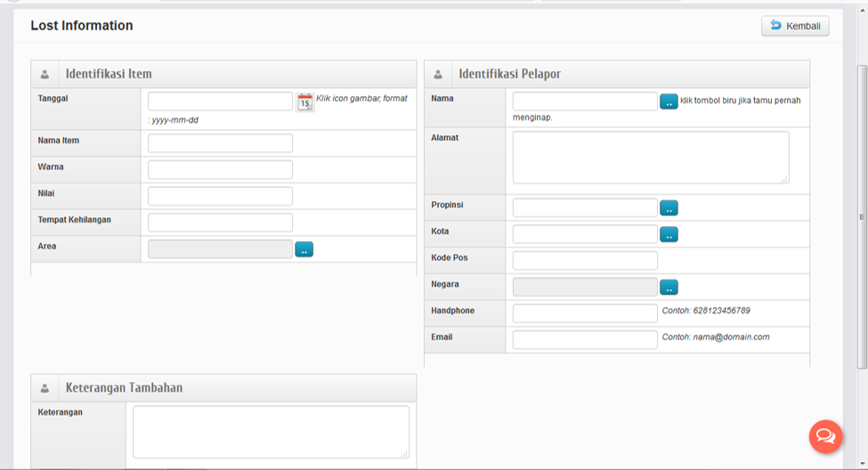The image size is (868, 470).
Task: Select the Nilai input field
Action: [x=220, y=196]
